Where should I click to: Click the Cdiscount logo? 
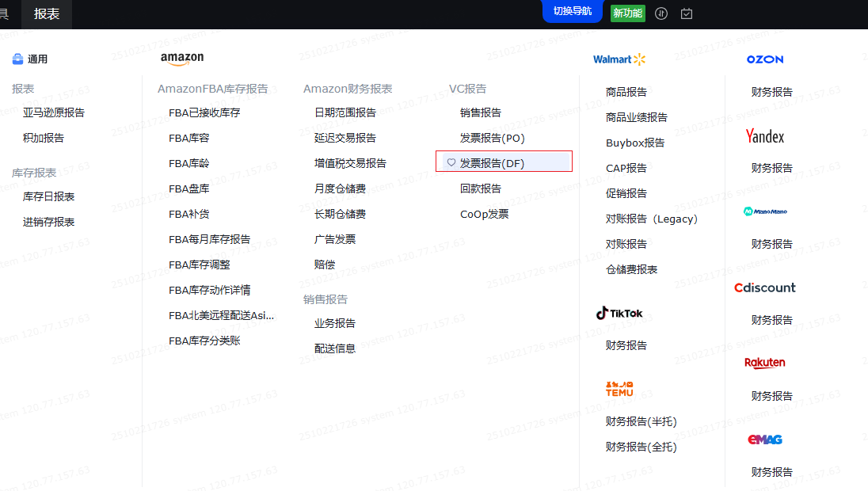click(x=765, y=287)
